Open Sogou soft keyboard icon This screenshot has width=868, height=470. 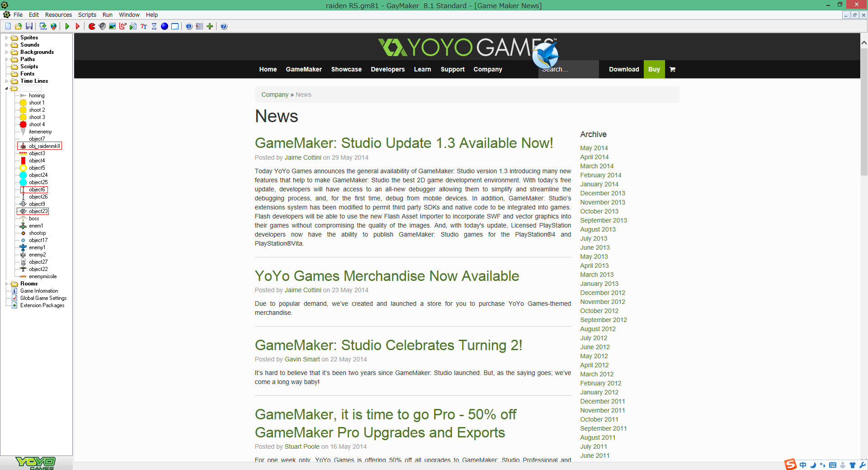tap(833, 465)
